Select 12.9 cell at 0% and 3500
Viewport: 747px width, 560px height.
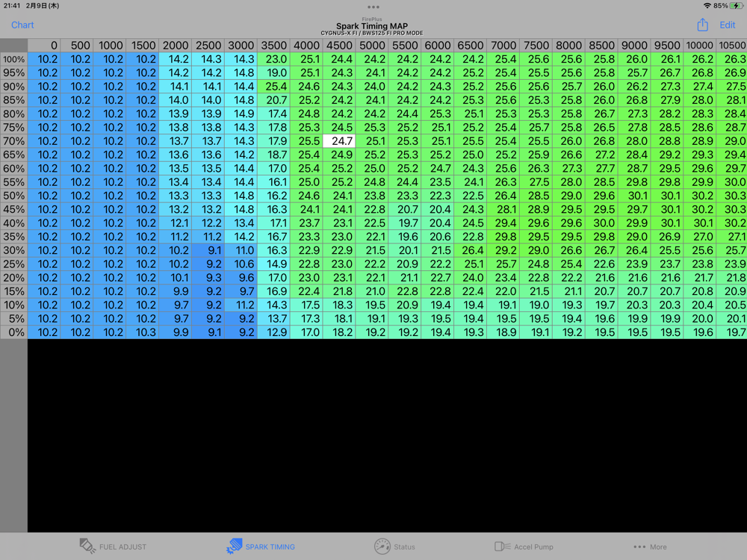click(273, 332)
